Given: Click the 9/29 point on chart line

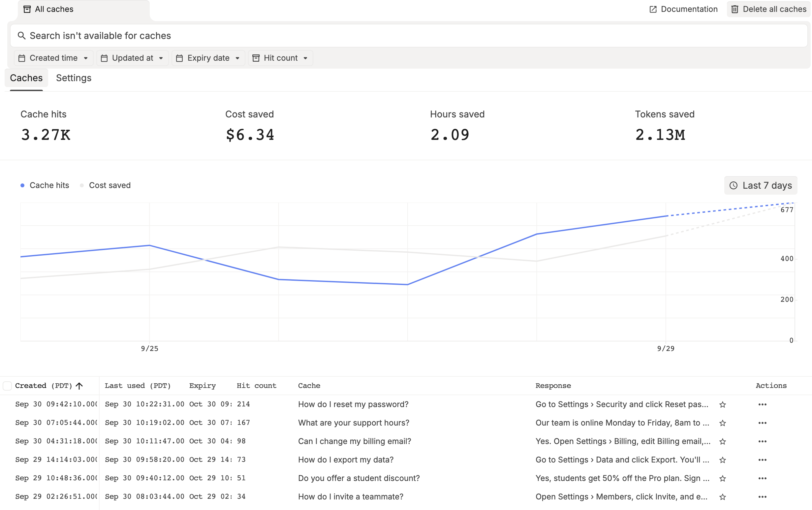Looking at the screenshot, I should 666,216.
